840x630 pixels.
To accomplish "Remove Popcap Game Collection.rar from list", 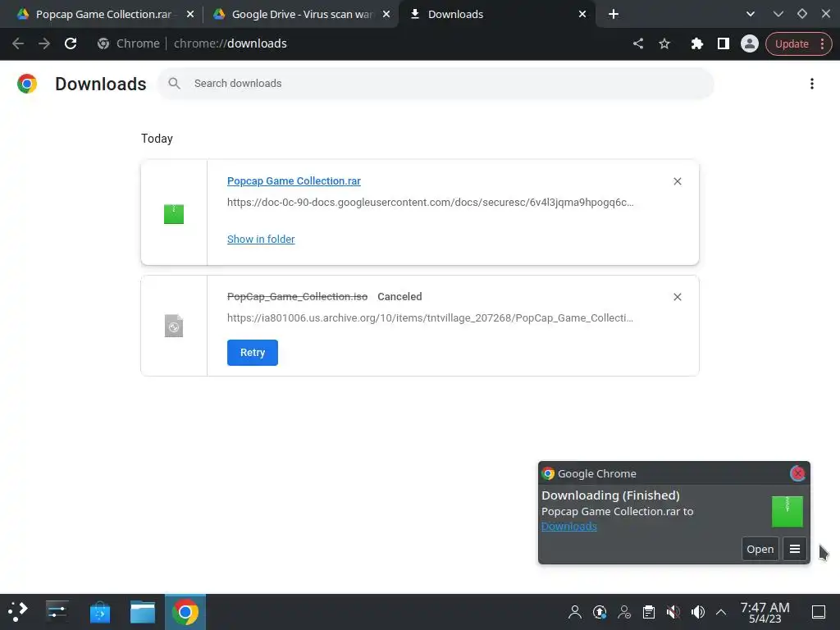I will point(677,181).
